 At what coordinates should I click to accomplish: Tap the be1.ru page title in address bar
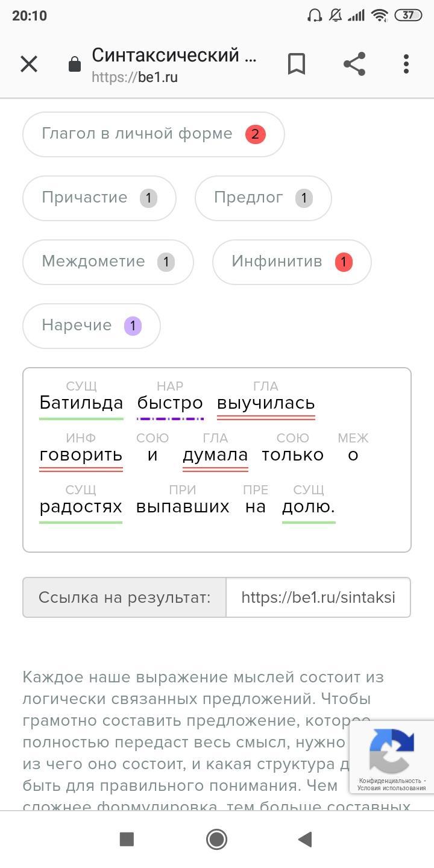click(174, 55)
